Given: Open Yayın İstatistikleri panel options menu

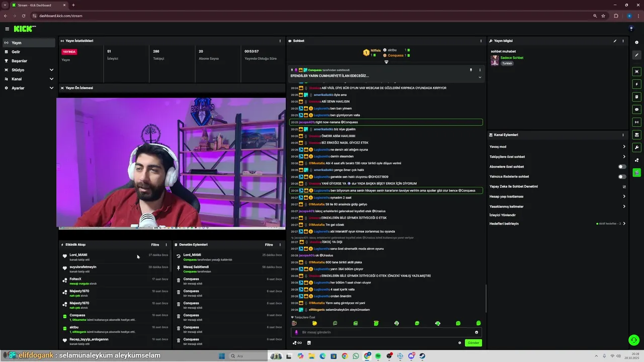Looking at the screenshot, I should click(280, 41).
